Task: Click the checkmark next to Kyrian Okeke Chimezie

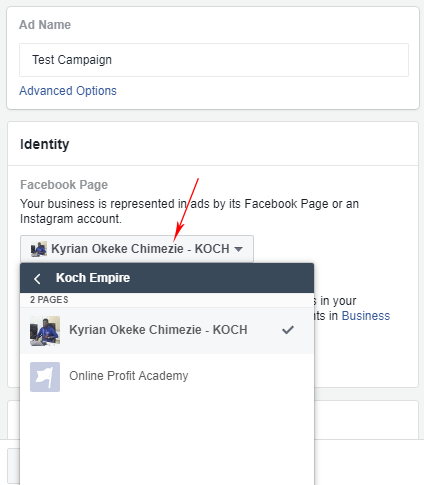Action: (288, 330)
